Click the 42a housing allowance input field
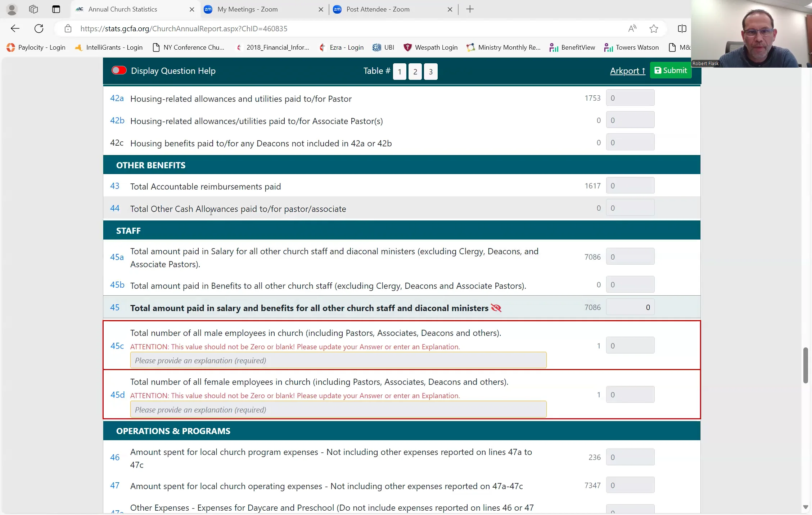 pyautogui.click(x=630, y=98)
